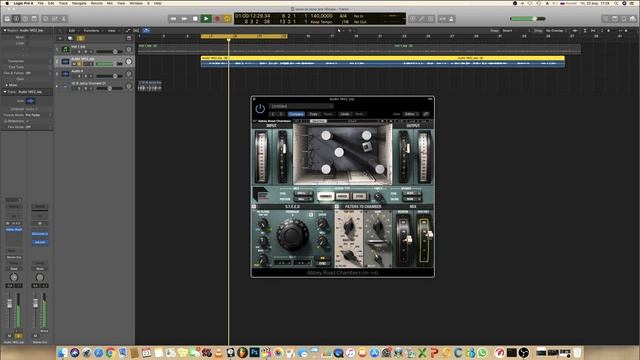Select the first reverb type button in plugin
This screenshot has width=640, height=360.
pos(326,196)
